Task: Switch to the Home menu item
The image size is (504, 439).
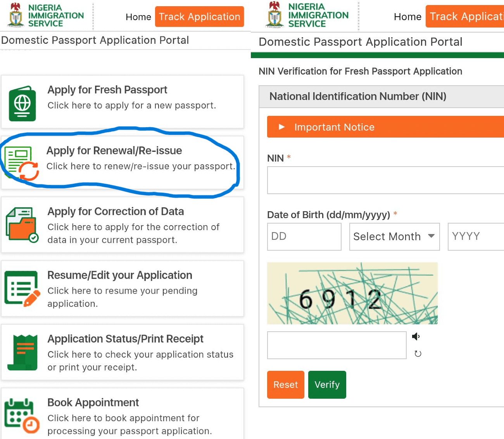Action: coord(138,17)
